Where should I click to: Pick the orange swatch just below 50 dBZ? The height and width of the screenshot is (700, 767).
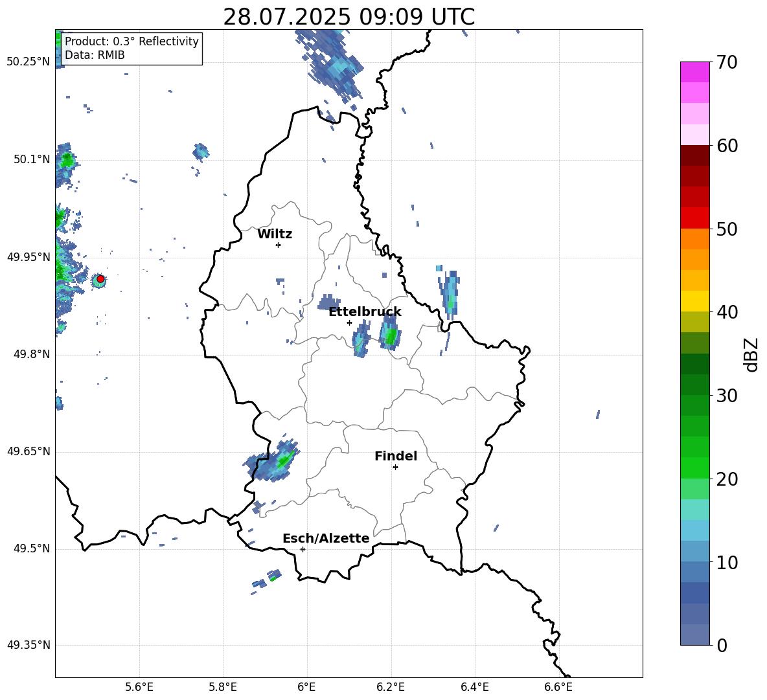click(694, 239)
